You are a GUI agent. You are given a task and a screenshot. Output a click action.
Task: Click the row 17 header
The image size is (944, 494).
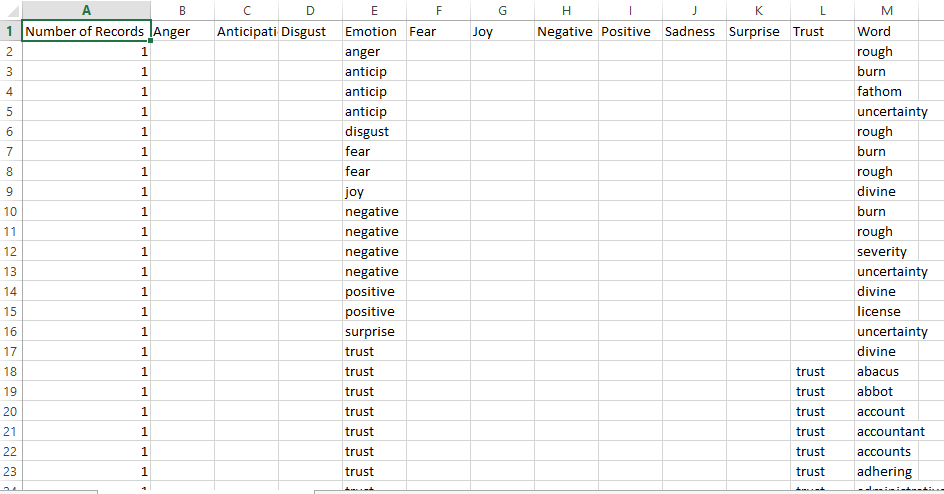point(10,351)
